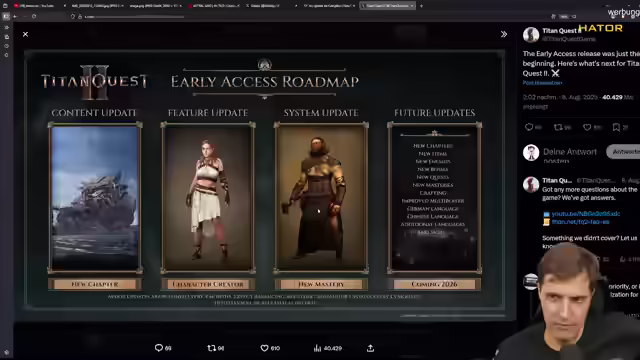Toggle the browser side panel button
Viewport: 640px width, 360px height.
pyautogui.click(x=6, y=16)
